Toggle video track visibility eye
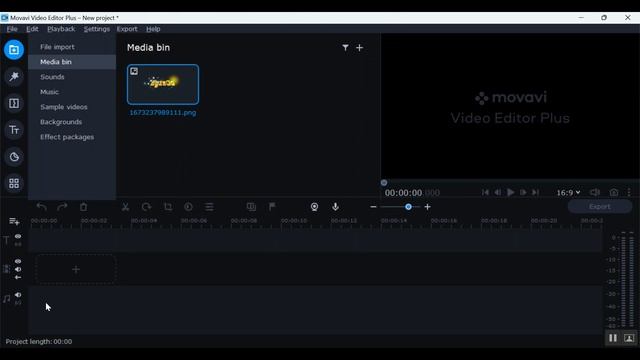 [18, 261]
